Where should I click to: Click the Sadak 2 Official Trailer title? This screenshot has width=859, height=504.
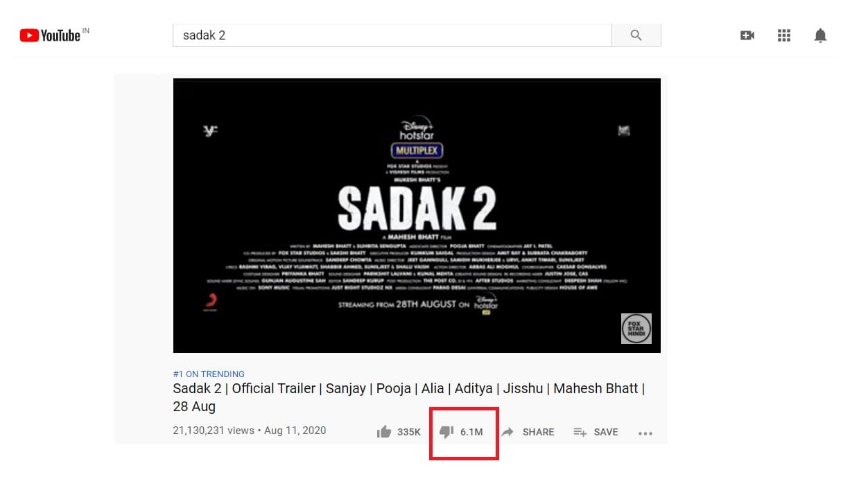409,397
